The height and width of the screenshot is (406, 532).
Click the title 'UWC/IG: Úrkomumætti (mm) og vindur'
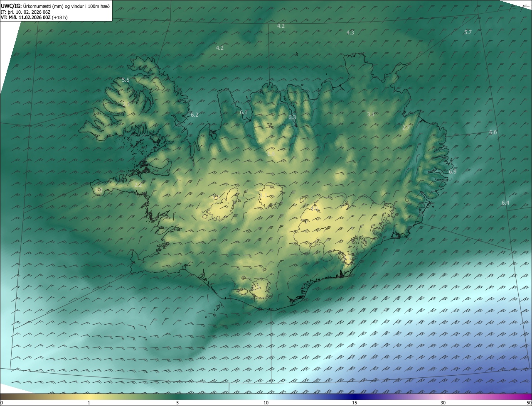pos(55,6)
